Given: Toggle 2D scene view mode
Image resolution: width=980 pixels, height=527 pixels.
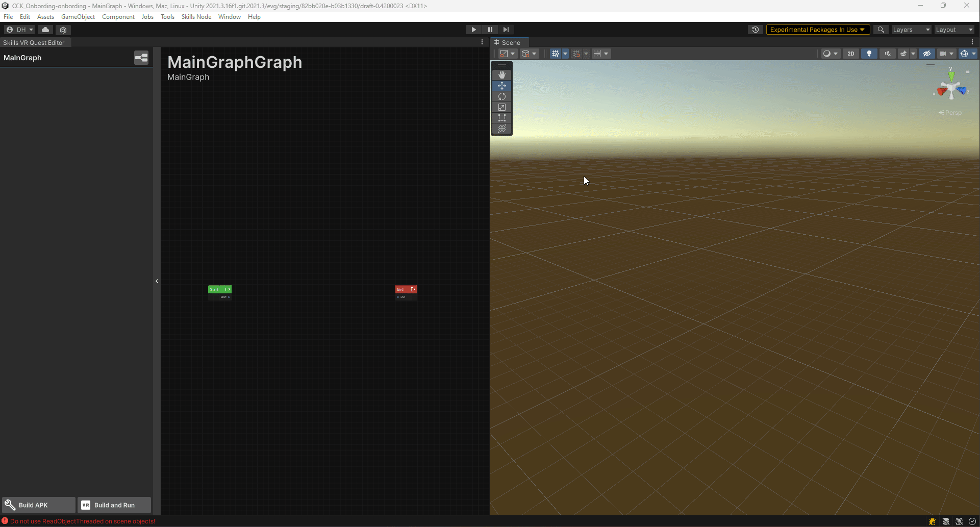Looking at the screenshot, I should tap(851, 54).
